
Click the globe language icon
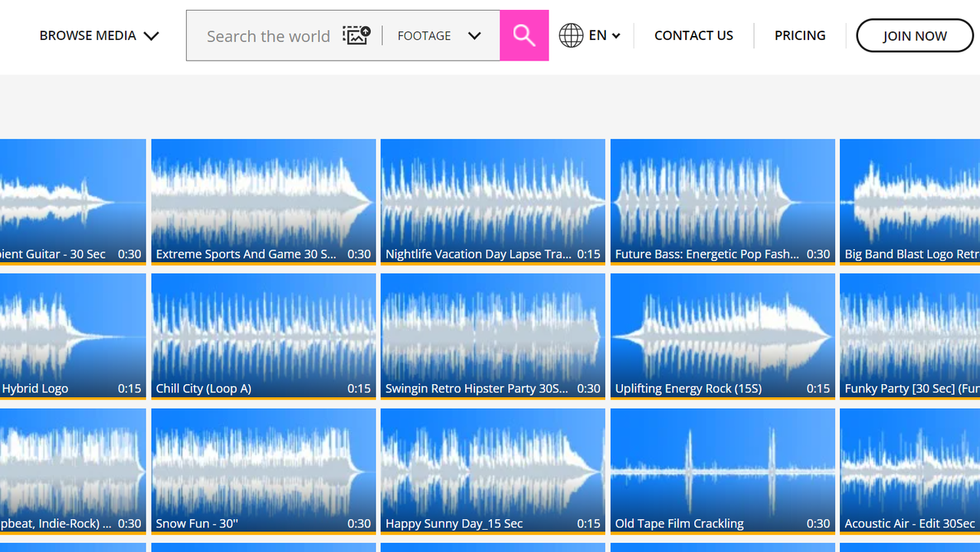tap(571, 35)
